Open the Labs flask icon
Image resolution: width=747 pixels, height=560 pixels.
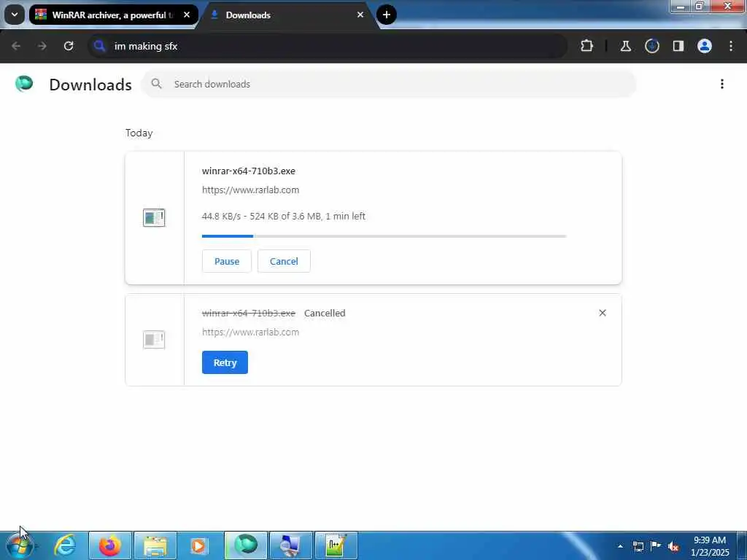(625, 46)
